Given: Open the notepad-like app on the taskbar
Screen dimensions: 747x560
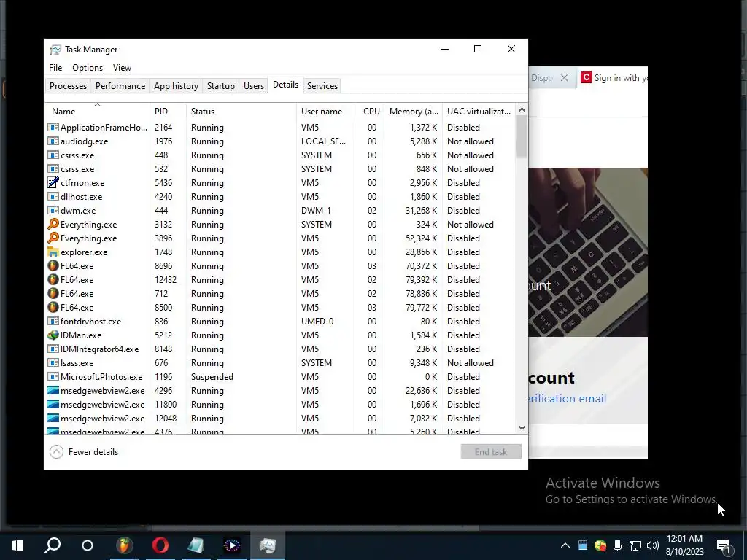Looking at the screenshot, I should [196, 545].
